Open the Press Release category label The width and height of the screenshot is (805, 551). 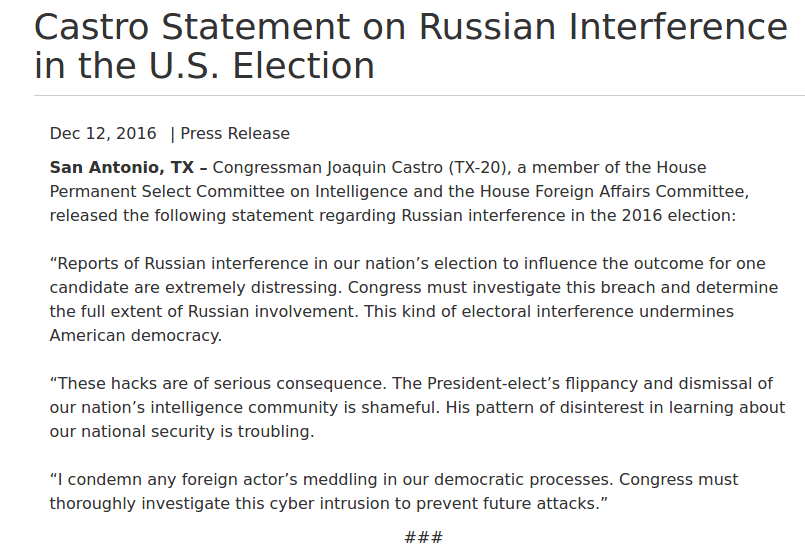click(x=235, y=134)
